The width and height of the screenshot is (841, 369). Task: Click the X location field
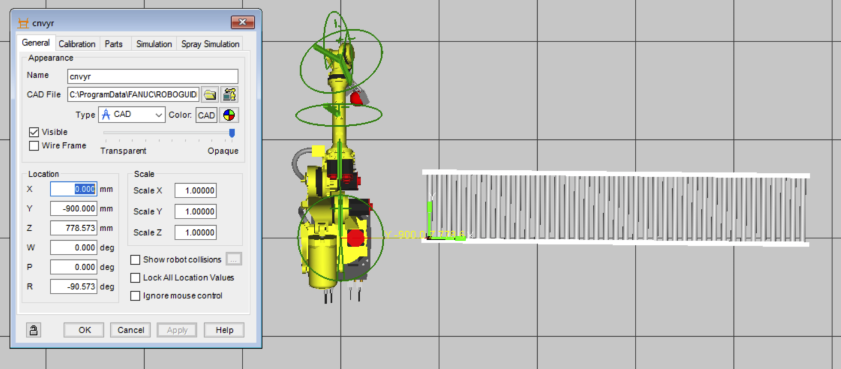point(74,189)
